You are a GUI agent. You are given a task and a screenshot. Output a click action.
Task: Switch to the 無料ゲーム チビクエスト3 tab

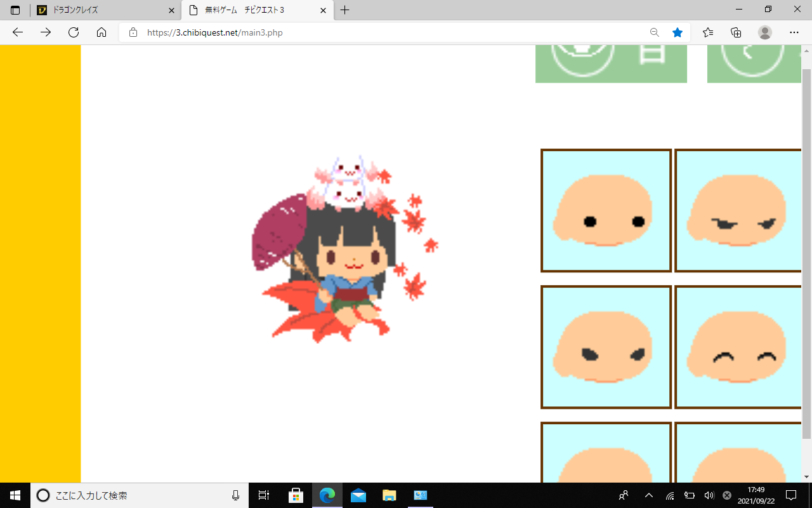[257, 10]
